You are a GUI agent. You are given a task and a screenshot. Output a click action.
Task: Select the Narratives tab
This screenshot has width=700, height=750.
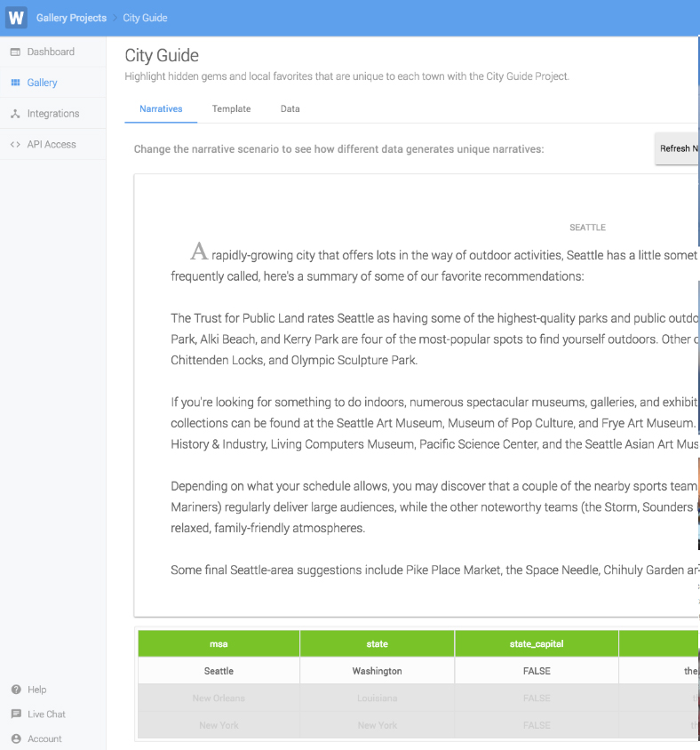coord(161,109)
